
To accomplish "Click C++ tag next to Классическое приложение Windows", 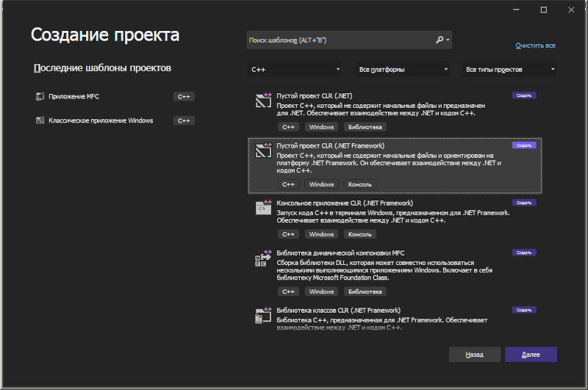I will click(x=184, y=120).
